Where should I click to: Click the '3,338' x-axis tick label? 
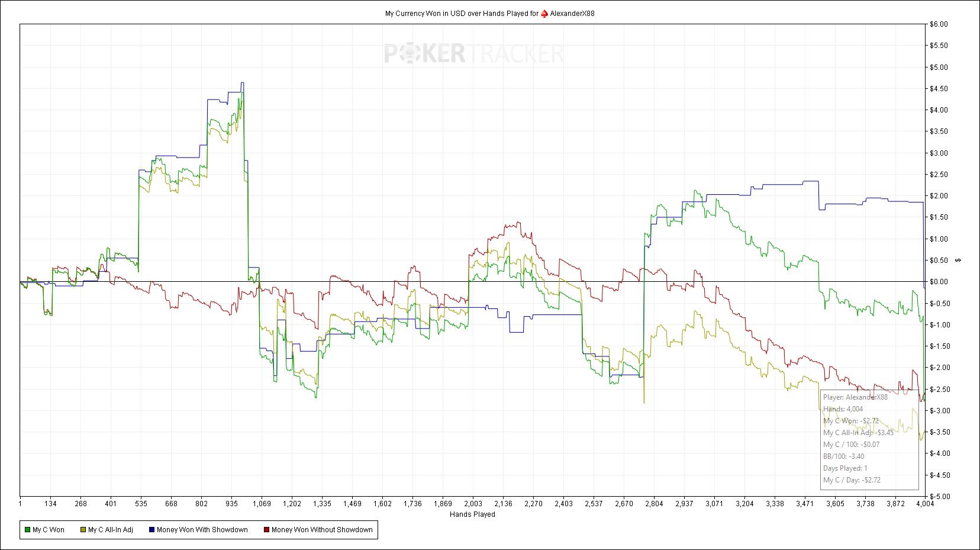coord(775,504)
